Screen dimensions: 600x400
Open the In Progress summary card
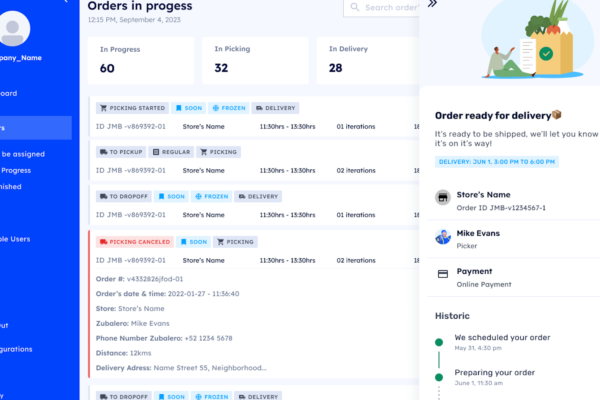141,60
